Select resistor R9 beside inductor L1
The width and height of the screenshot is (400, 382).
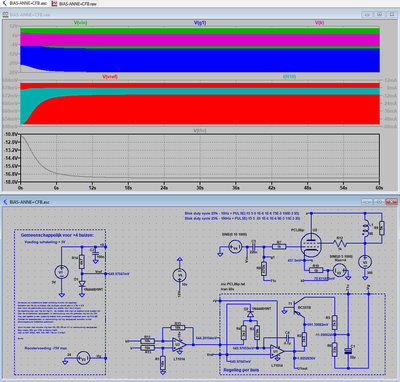(382, 229)
